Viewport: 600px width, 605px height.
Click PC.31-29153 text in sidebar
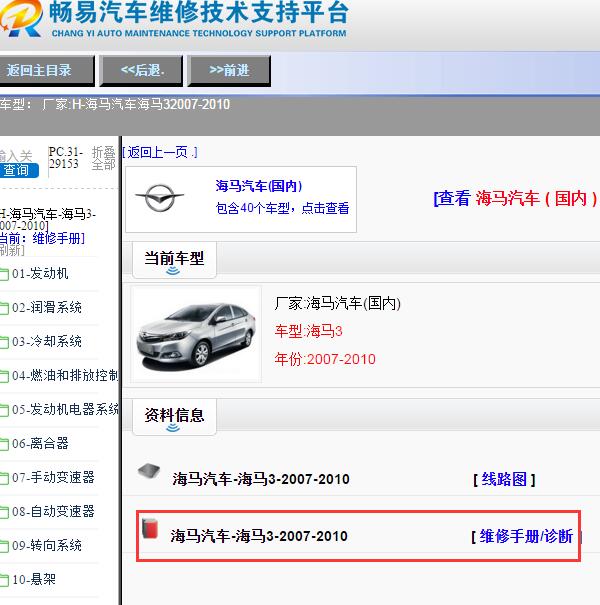[x=66, y=158]
